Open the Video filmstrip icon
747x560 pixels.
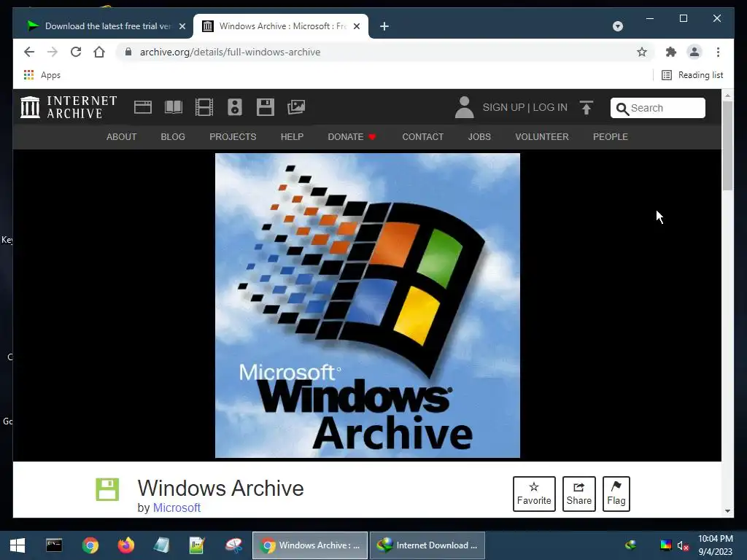(204, 107)
